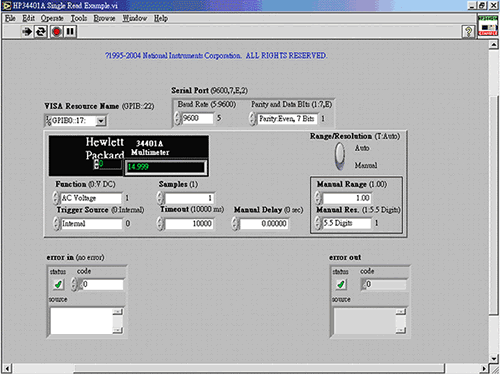Open the Internal trigger source selector
This screenshot has height=374, width=500.
(91, 223)
